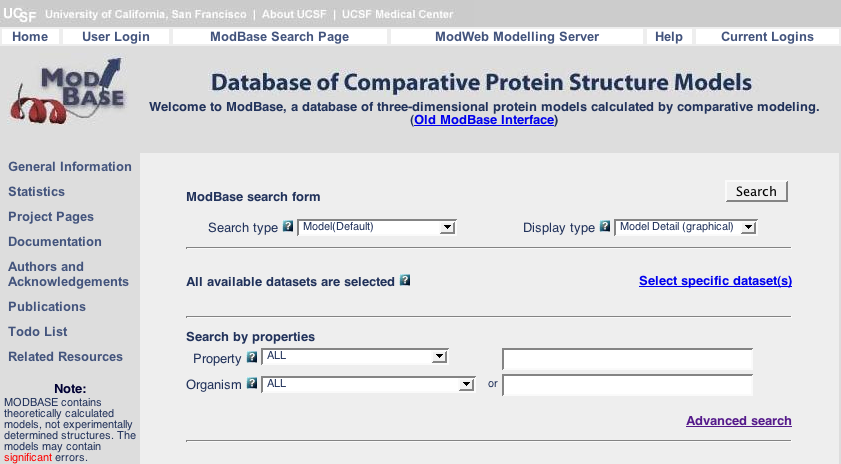The image size is (841, 464).
Task: Click the ModBase logo image
Action: point(68,92)
